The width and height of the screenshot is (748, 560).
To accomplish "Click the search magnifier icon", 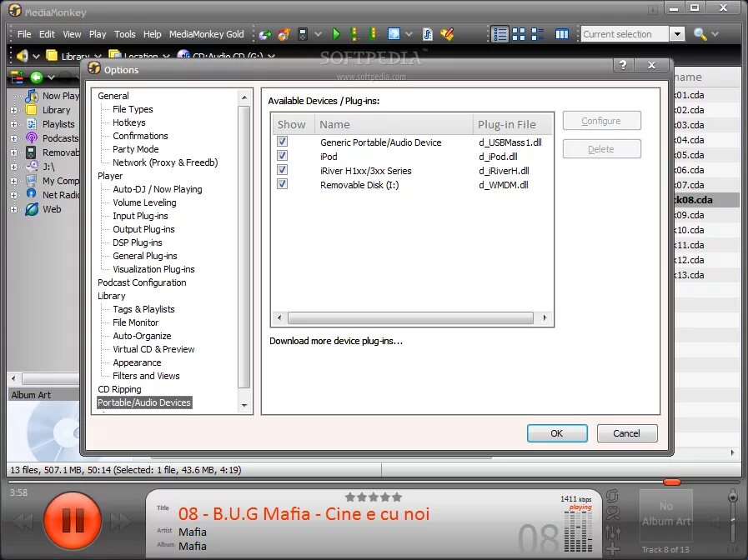I will [x=700, y=34].
